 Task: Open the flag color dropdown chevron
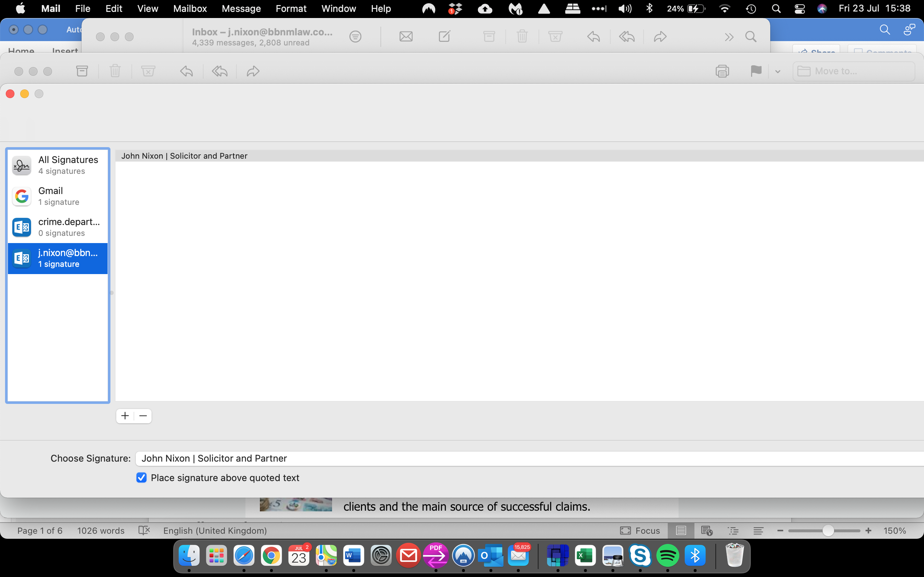778,71
